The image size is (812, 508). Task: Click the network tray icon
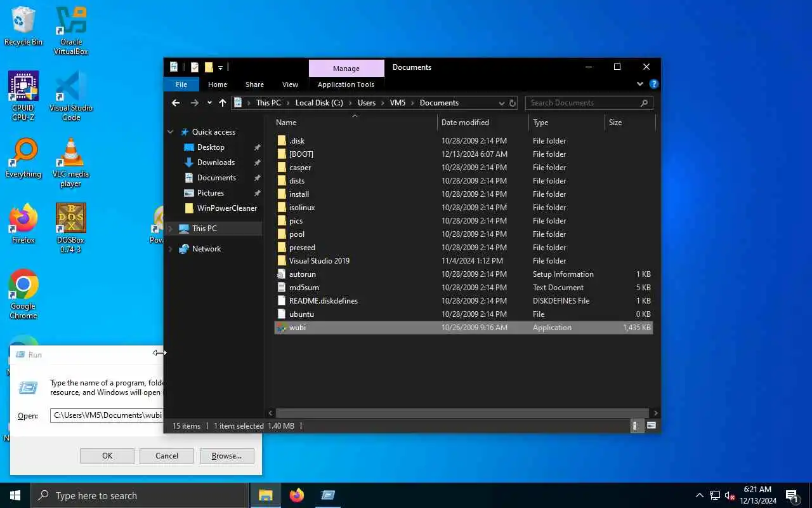[715, 496]
